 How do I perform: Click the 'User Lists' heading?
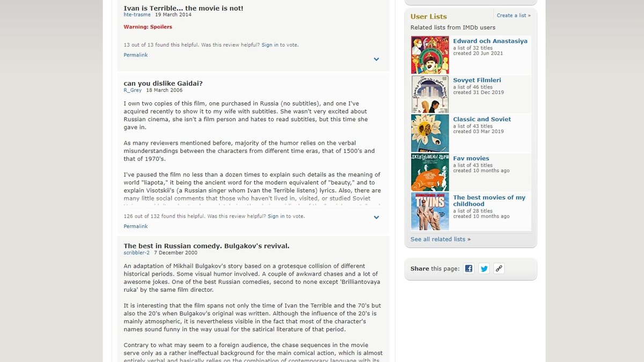click(x=429, y=17)
